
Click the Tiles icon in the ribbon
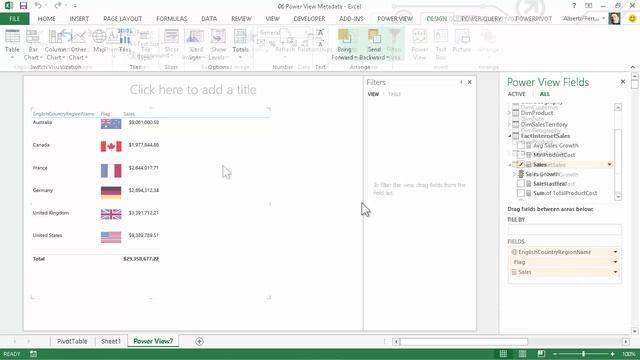(x=125, y=37)
